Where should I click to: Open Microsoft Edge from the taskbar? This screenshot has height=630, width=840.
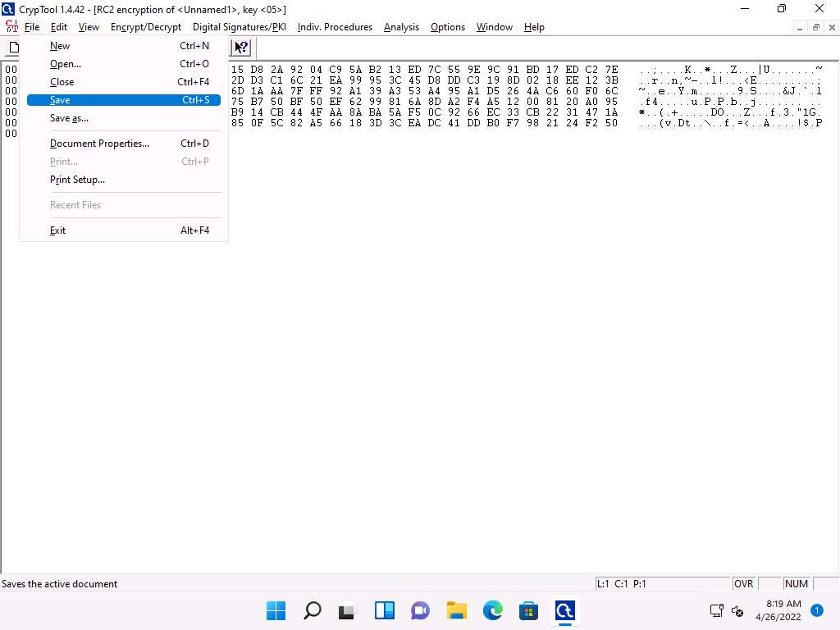(492, 610)
